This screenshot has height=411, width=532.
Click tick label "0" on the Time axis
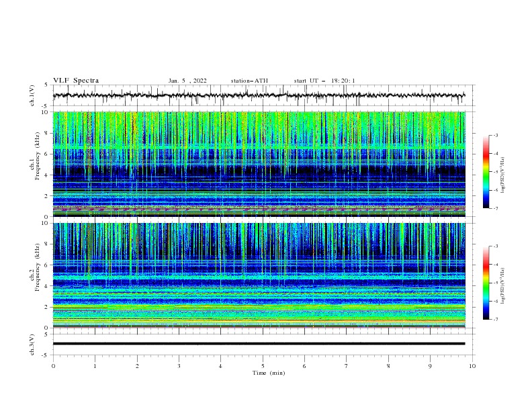53,366
